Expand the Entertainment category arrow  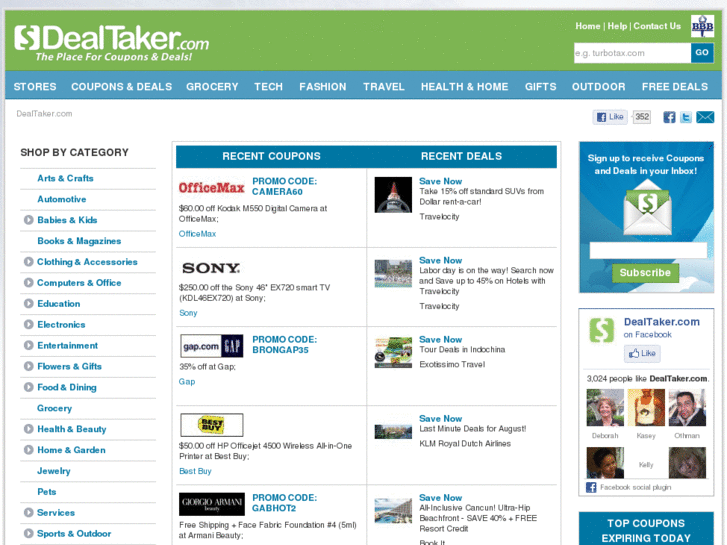tap(29, 345)
